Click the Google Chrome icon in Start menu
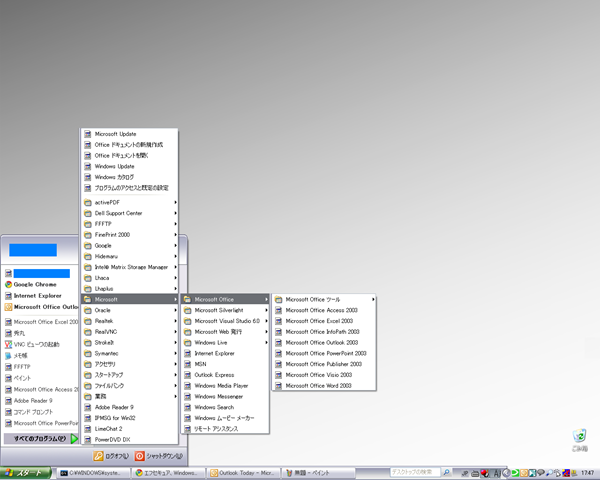This screenshot has height=480, width=600. [x=8, y=284]
